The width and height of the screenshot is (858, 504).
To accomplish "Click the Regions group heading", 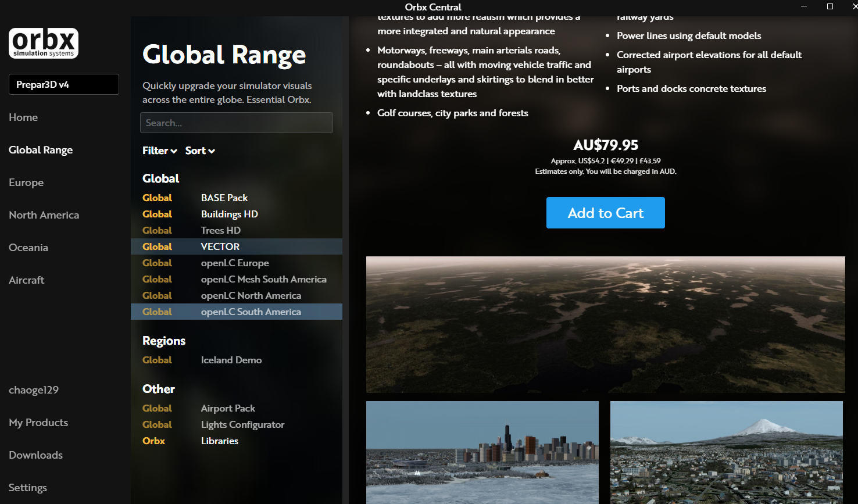I will point(164,341).
